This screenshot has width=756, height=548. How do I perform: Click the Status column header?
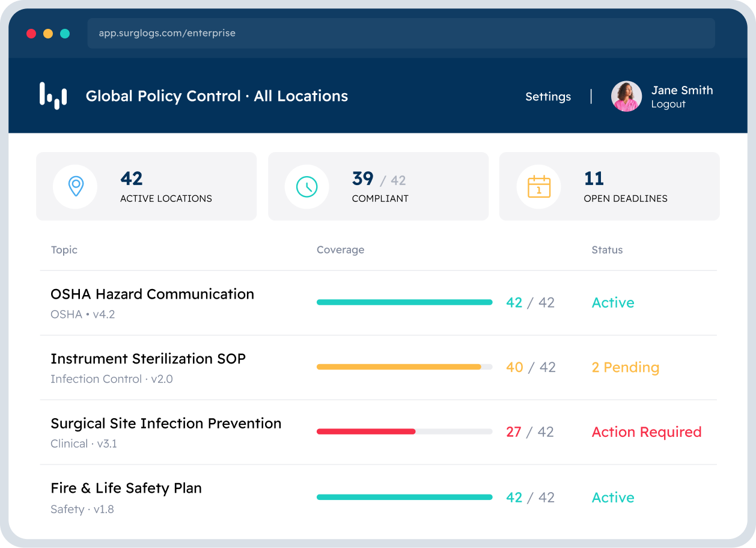[x=607, y=250]
